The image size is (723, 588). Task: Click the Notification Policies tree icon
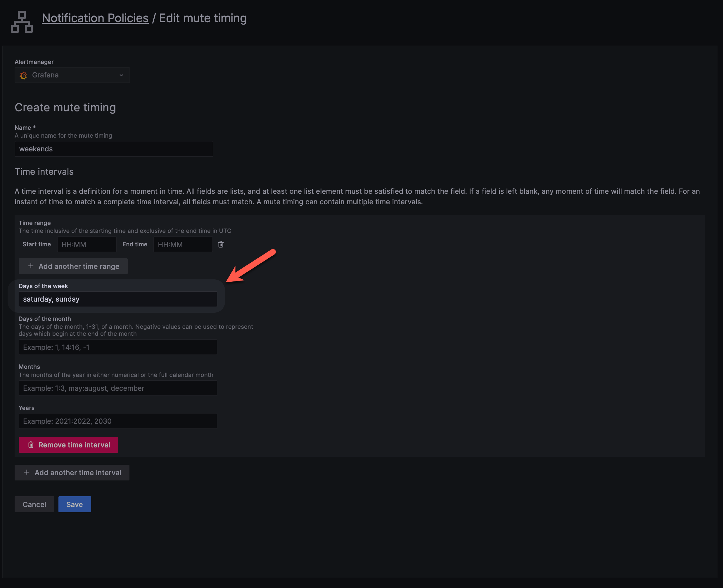click(x=22, y=22)
